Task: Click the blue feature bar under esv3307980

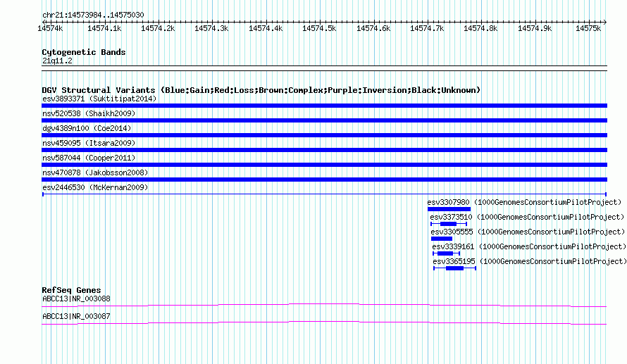Action: click(x=449, y=209)
